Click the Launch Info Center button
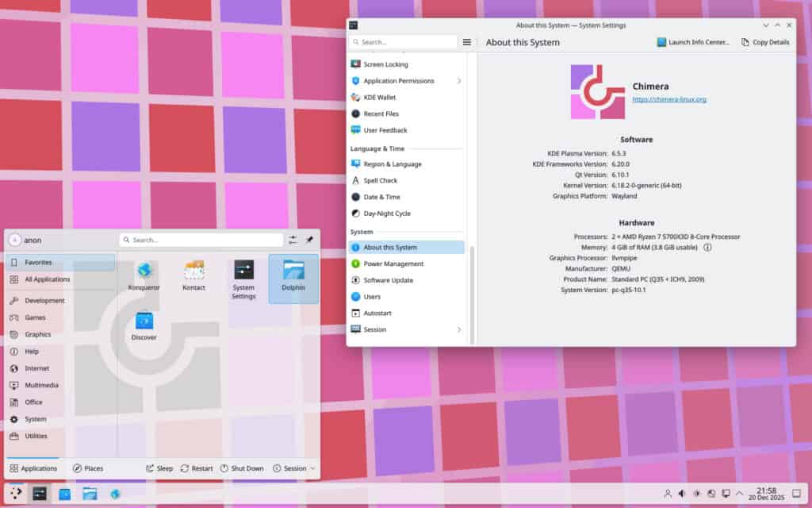This screenshot has height=508, width=812. [691, 42]
